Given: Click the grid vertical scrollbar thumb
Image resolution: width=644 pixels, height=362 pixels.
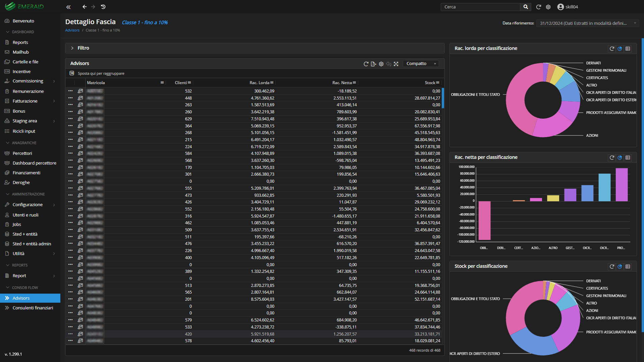Looking at the screenshot, I should point(443,98).
